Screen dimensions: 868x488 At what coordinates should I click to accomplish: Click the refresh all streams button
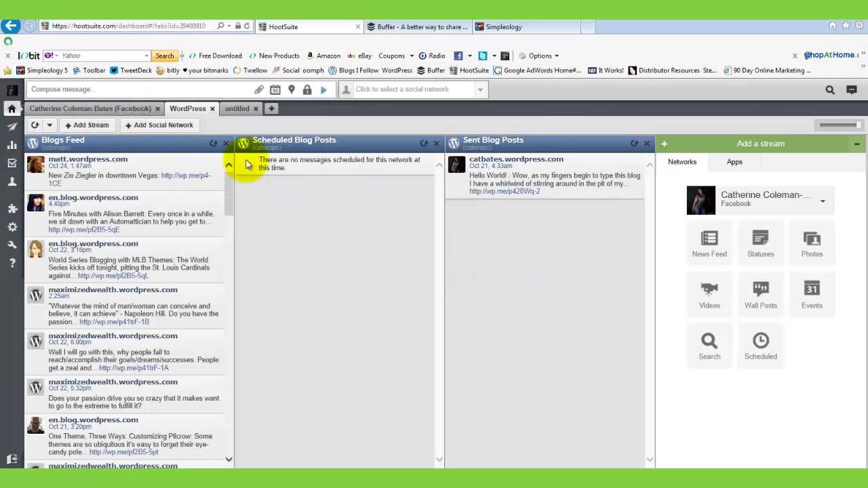click(35, 125)
